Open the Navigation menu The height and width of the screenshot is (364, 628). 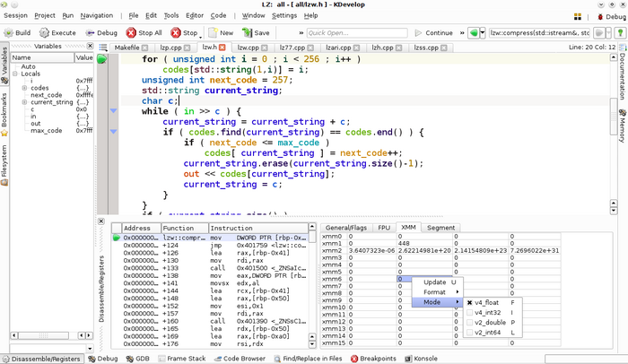96,15
